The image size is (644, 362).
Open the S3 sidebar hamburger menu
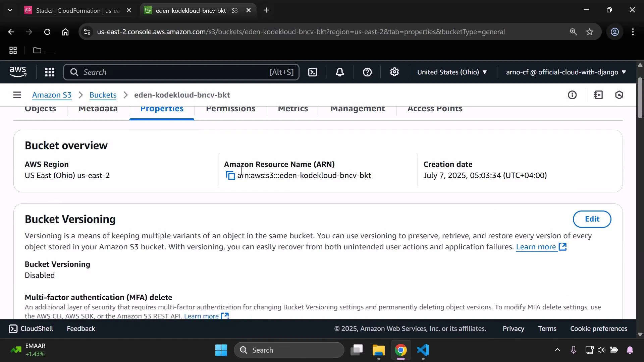point(17,95)
